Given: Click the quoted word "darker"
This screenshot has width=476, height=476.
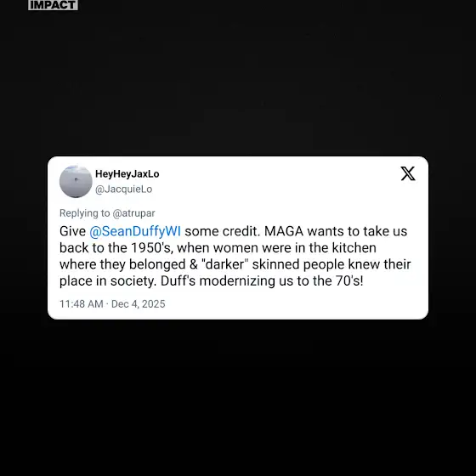Looking at the screenshot, I should [x=225, y=264].
